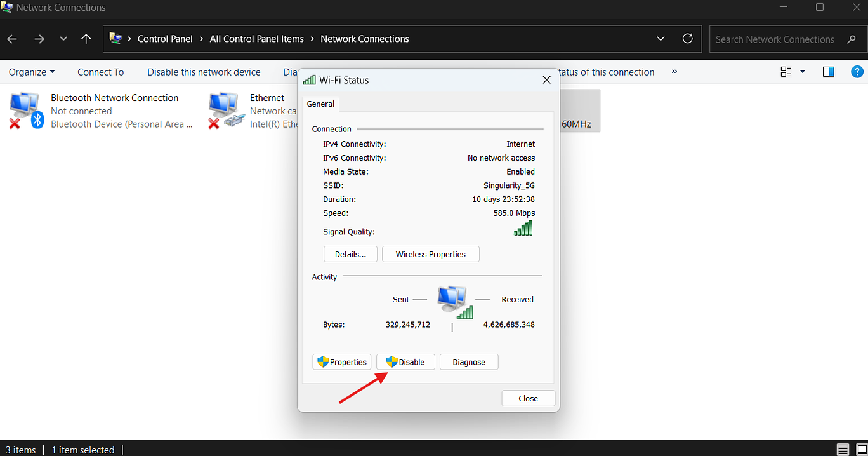Click the Connect To menu item
The height and width of the screenshot is (456, 868).
tap(100, 72)
